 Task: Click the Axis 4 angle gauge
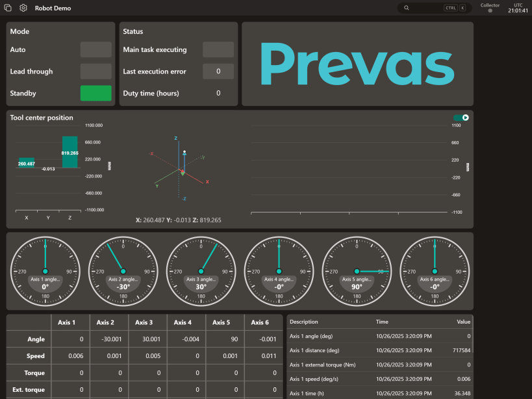click(279, 271)
